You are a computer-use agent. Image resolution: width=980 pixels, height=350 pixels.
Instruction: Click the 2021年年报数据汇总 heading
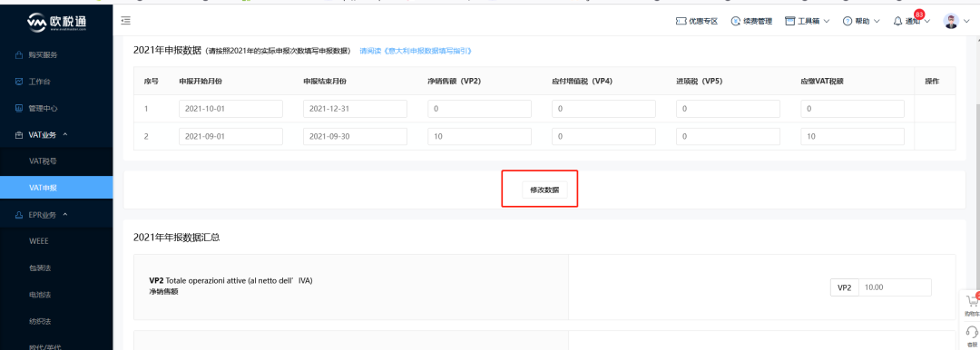click(176, 238)
